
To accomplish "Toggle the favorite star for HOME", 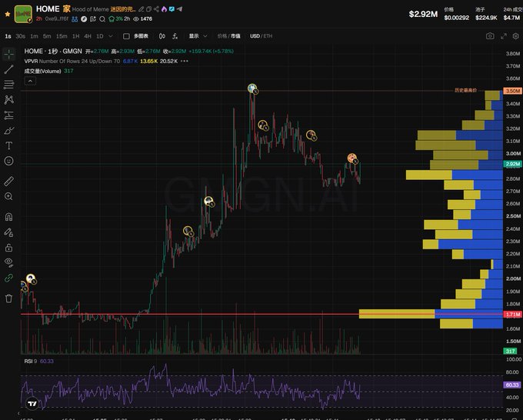I will [x=8, y=14].
